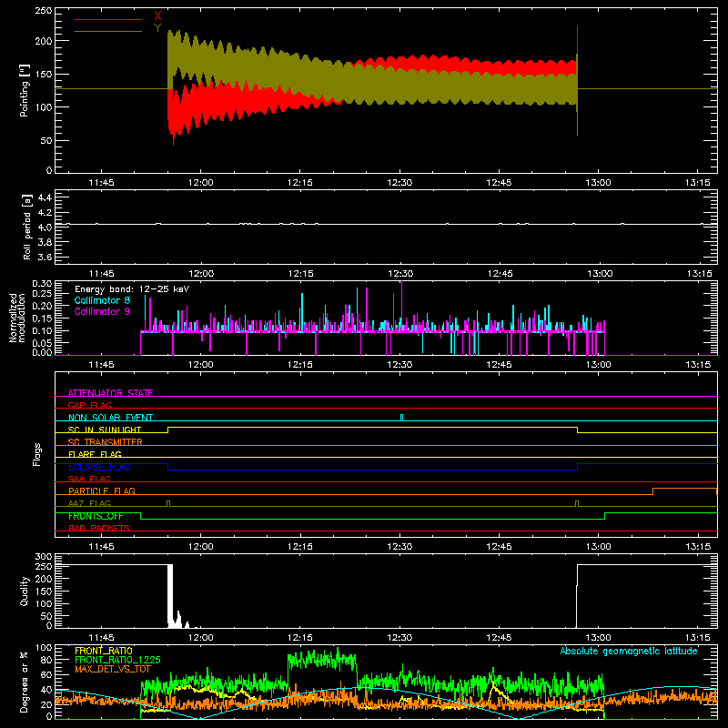
Task: Click the PARTICLE_FLAG label
Action: 102,490
